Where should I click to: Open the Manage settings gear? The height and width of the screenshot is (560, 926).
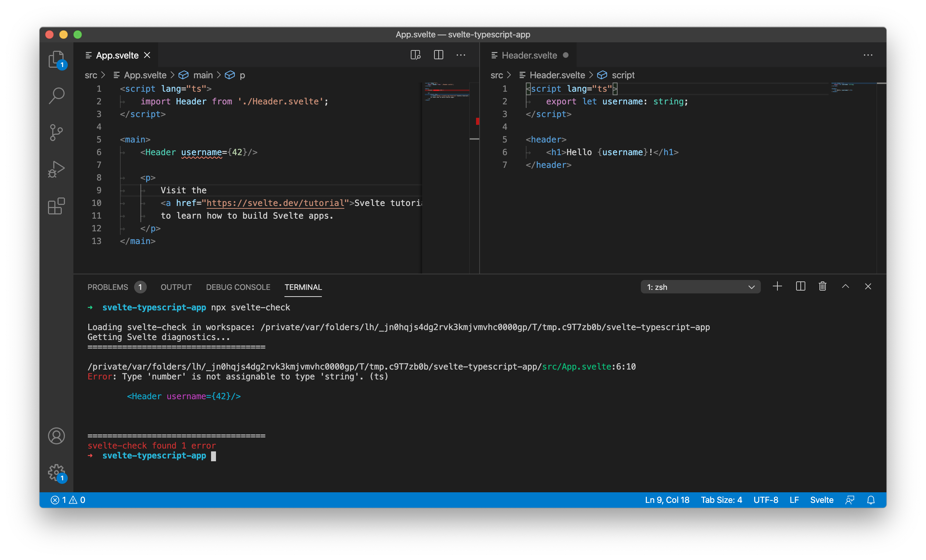click(56, 473)
